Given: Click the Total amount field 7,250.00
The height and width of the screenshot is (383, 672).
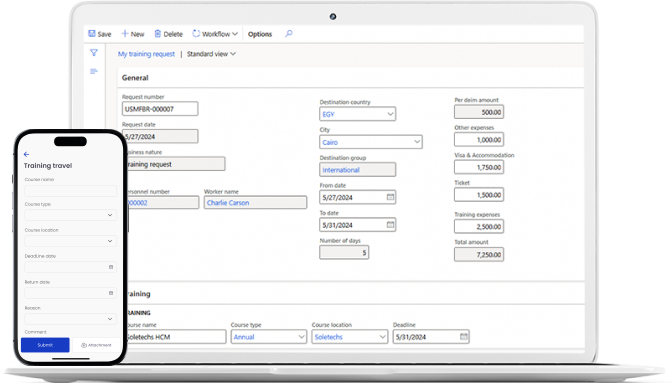Looking at the screenshot, I should point(479,254).
